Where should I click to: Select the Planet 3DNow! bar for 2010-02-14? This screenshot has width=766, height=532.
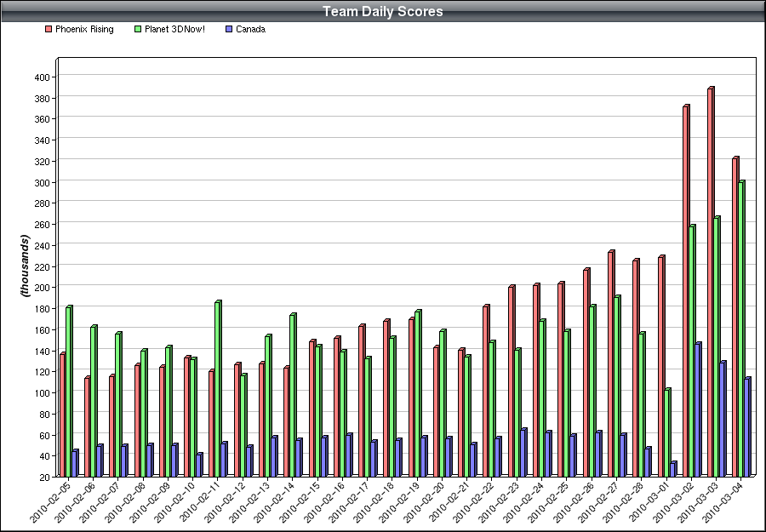pyautogui.click(x=293, y=396)
